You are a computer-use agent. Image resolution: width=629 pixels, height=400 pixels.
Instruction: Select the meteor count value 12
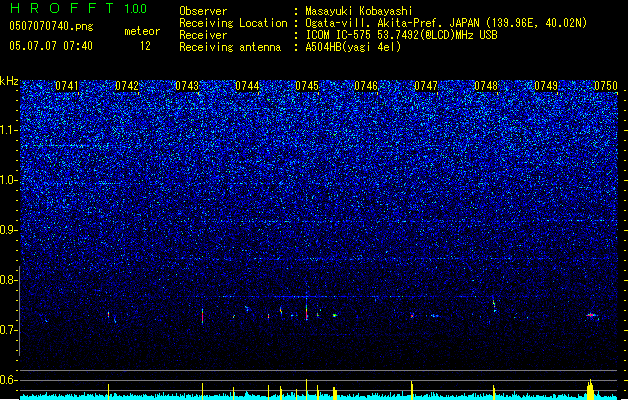(145, 46)
